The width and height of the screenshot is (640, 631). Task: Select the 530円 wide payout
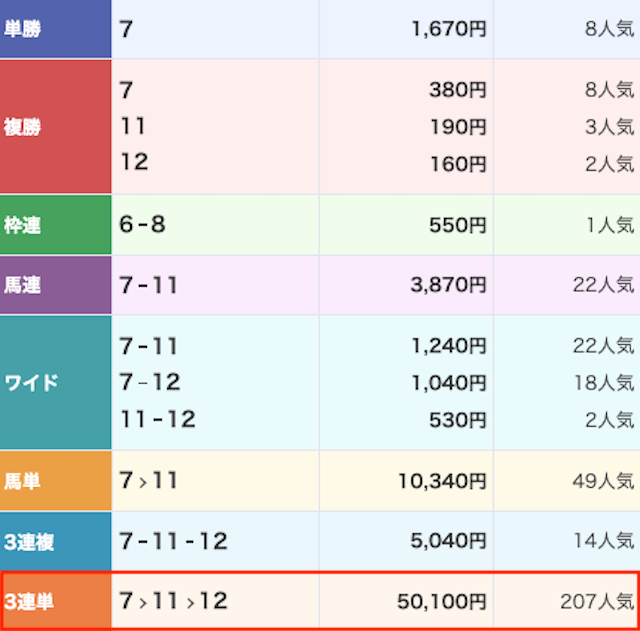point(458,420)
